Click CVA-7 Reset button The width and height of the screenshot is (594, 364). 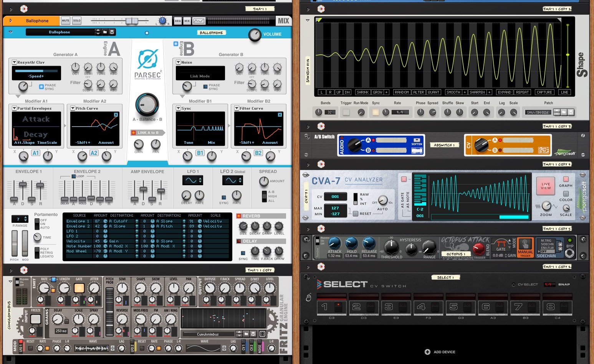coord(356,214)
